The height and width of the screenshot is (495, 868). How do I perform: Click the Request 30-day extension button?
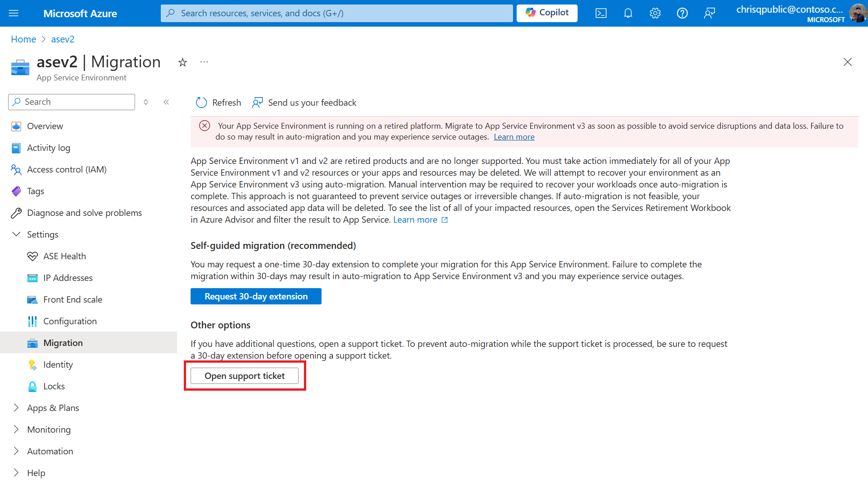(256, 296)
